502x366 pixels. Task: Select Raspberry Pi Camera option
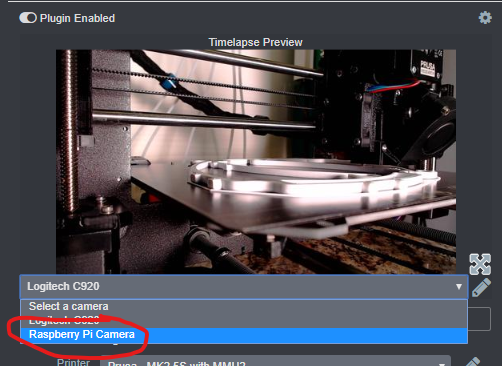(x=244, y=335)
